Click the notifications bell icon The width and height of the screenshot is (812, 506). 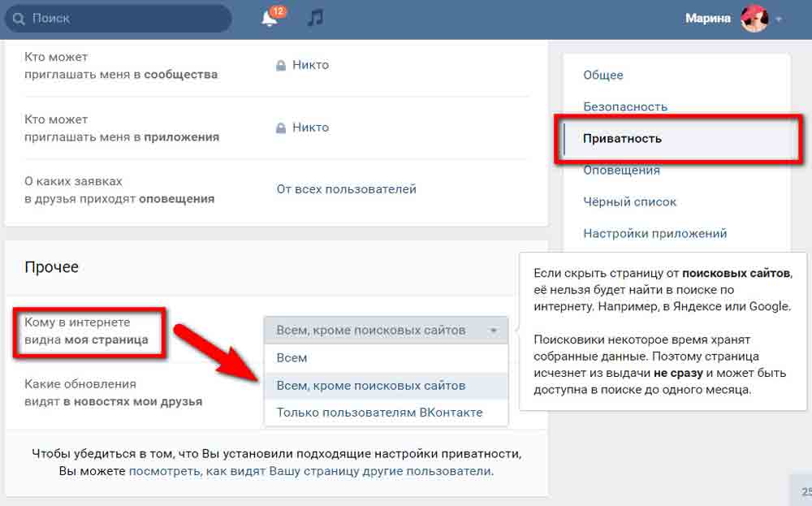(x=270, y=19)
